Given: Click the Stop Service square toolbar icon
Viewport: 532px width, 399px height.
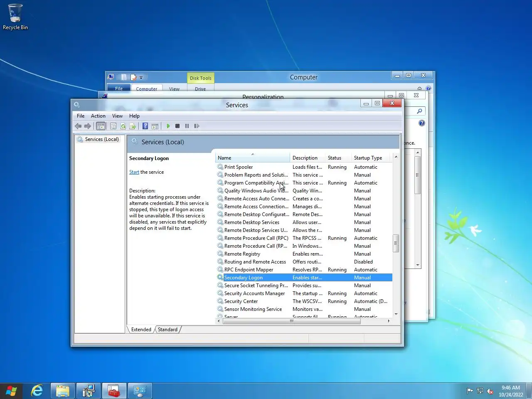Looking at the screenshot, I should 177,126.
